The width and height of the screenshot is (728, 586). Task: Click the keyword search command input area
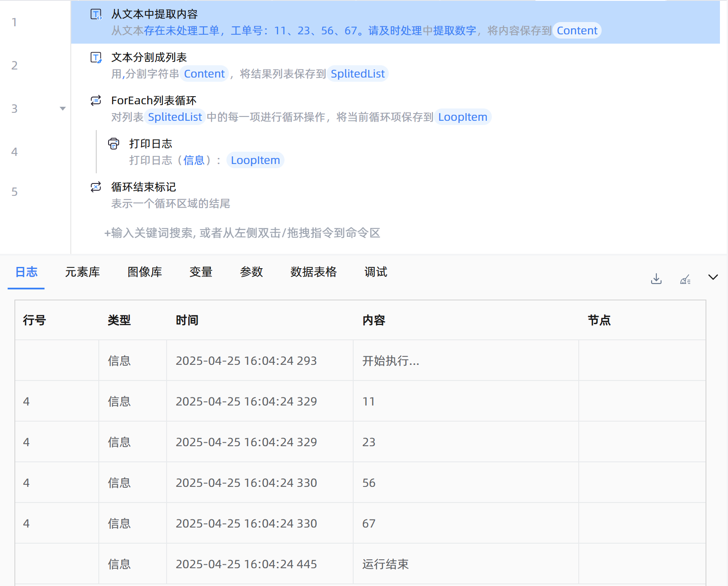[243, 233]
